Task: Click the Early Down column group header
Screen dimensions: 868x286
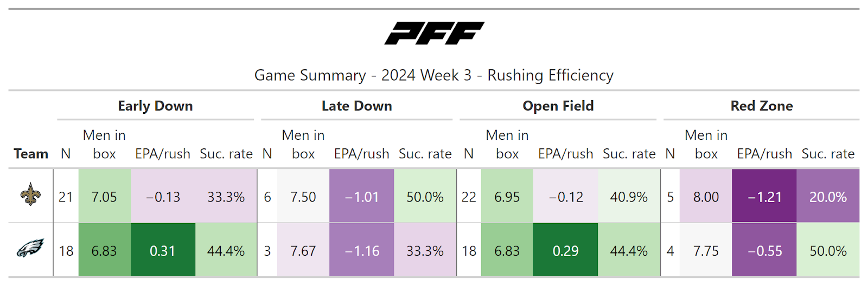Action: click(155, 106)
